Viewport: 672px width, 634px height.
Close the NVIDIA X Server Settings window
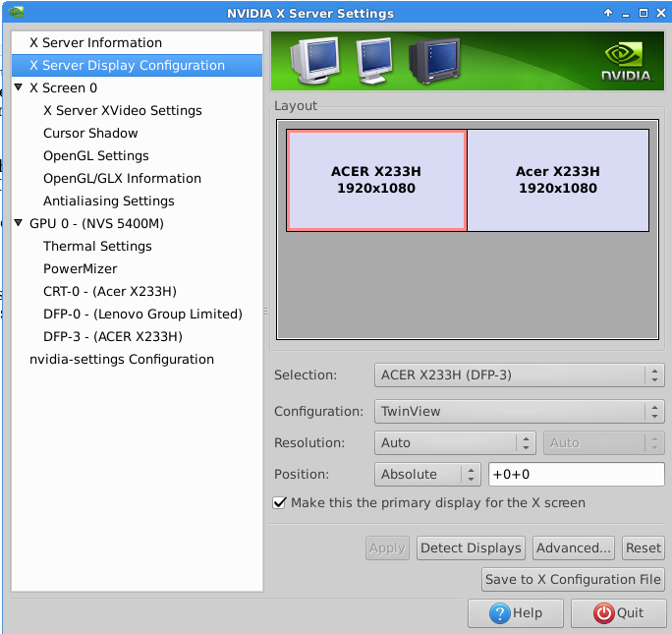pos(661,13)
